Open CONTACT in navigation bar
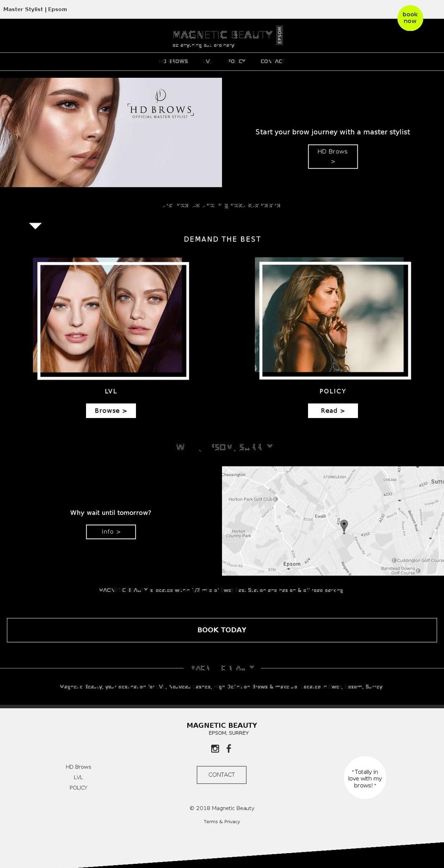The height and width of the screenshot is (868, 444). (x=272, y=61)
